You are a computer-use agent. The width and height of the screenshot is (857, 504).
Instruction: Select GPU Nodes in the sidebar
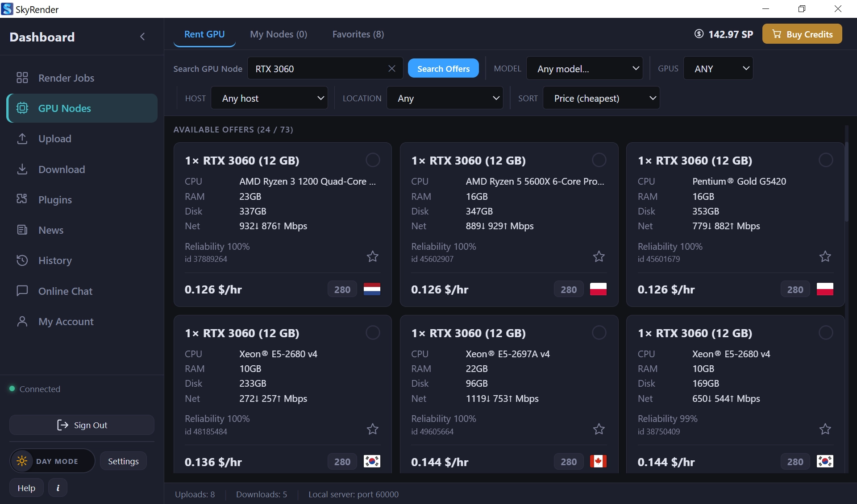coord(82,108)
